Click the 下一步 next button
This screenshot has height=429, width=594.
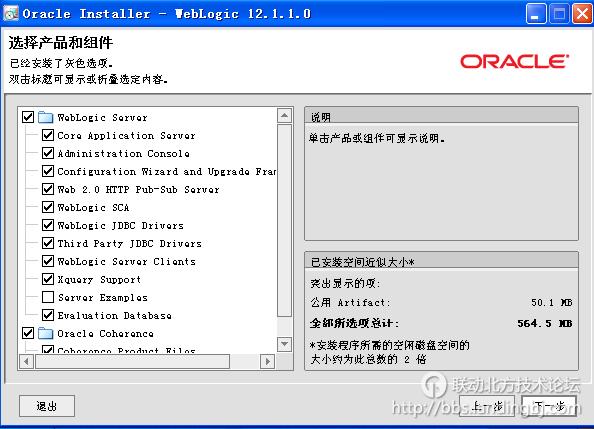click(x=549, y=406)
